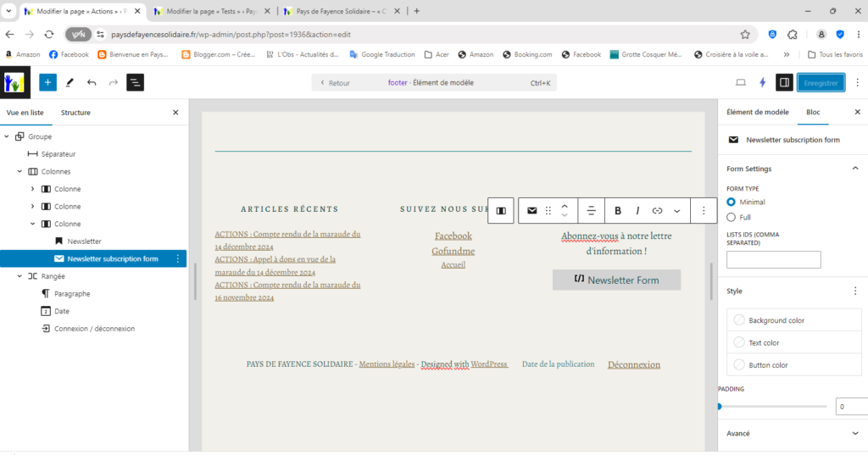This screenshot has height=455, width=868.
Task: Switch to Élément de modèle tab
Action: 759,113
